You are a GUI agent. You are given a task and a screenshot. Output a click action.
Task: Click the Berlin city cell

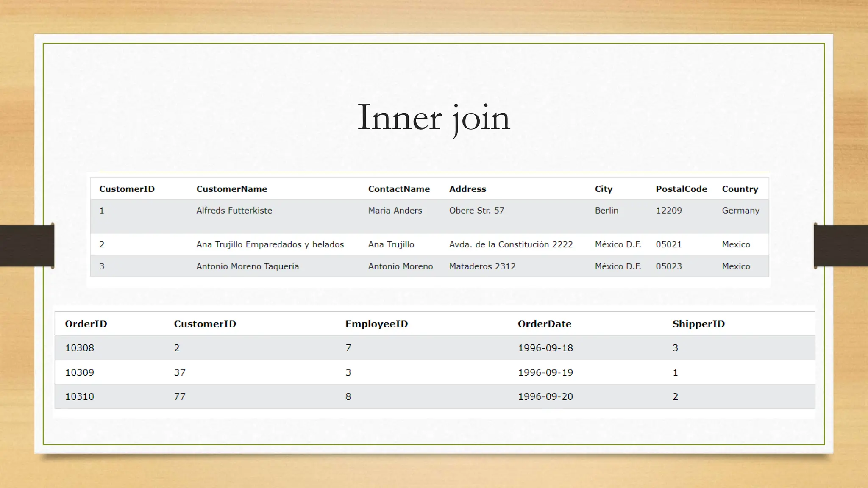[606, 211]
